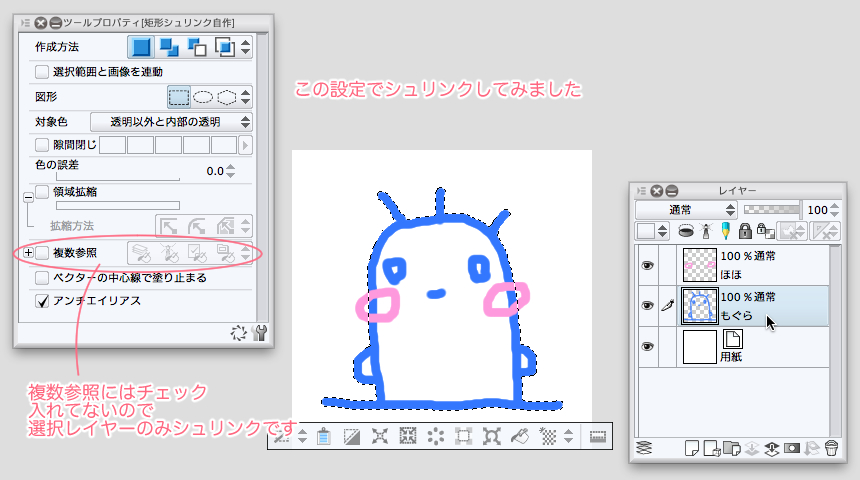Select the 用紙 paper layer
The width and height of the screenshot is (860, 480).
click(760, 346)
